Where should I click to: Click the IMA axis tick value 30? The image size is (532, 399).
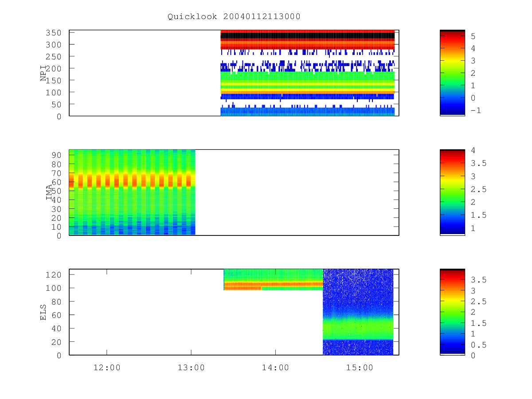click(x=57, y=209)
